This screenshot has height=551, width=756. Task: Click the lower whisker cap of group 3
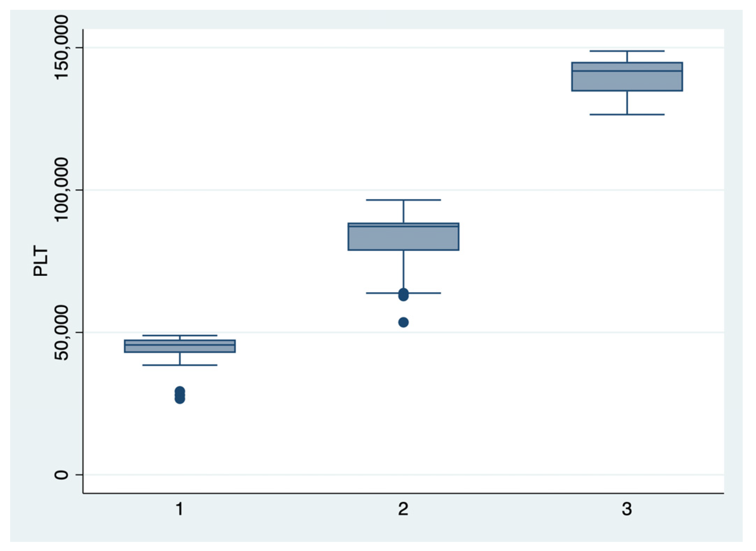[x=627, y=114]
